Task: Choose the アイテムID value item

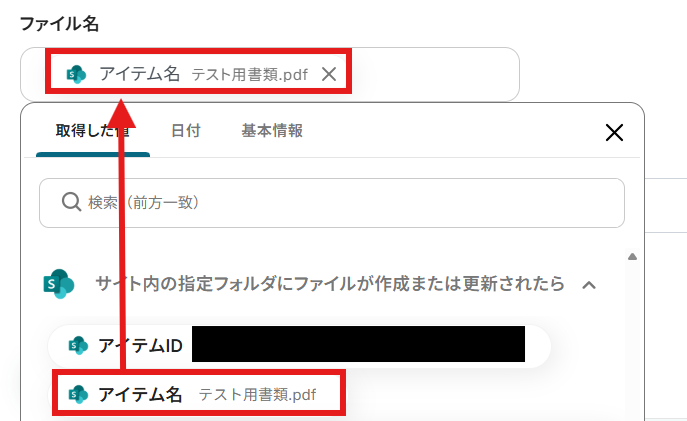Action: click(299, 346)
